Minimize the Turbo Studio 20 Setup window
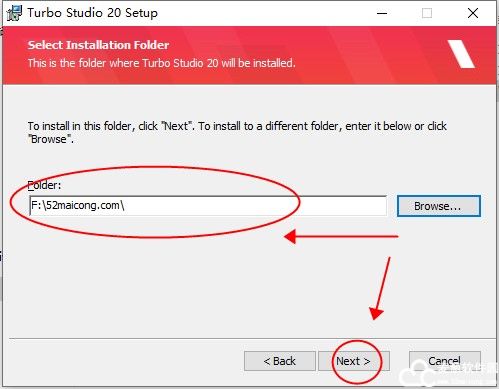The image size is (499, 389). click(x=382, y=13)
